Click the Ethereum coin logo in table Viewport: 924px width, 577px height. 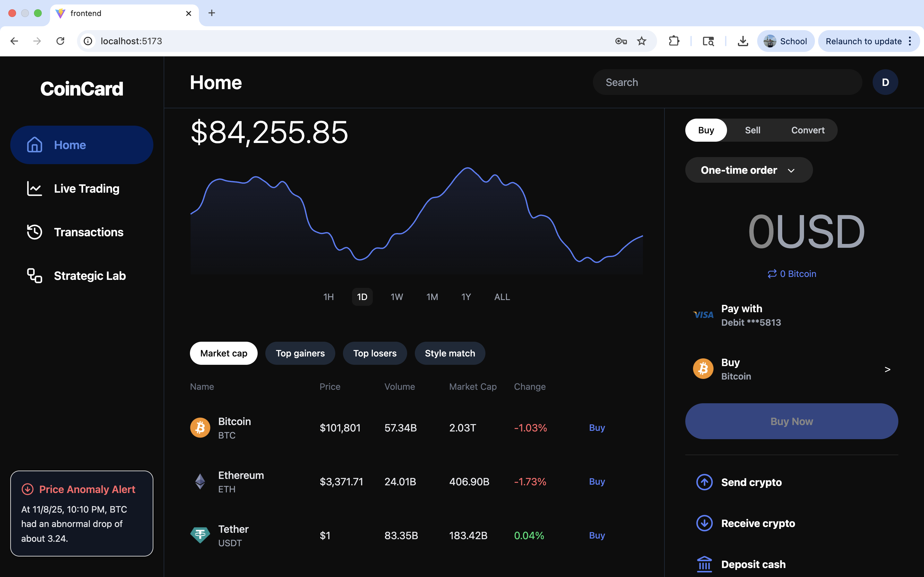[200, 481]
